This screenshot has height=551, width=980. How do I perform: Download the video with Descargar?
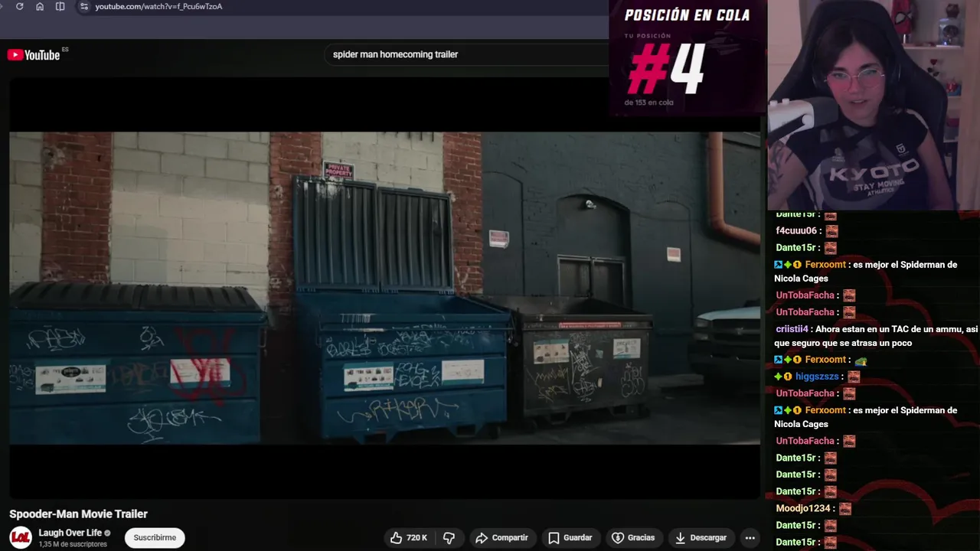tap(701, 538)
